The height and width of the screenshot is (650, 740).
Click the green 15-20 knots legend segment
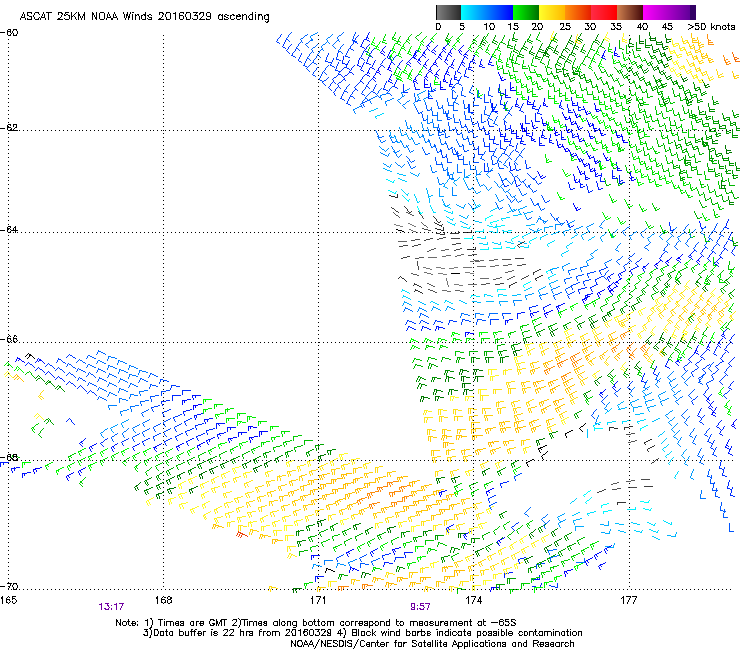tap(526, 12)
